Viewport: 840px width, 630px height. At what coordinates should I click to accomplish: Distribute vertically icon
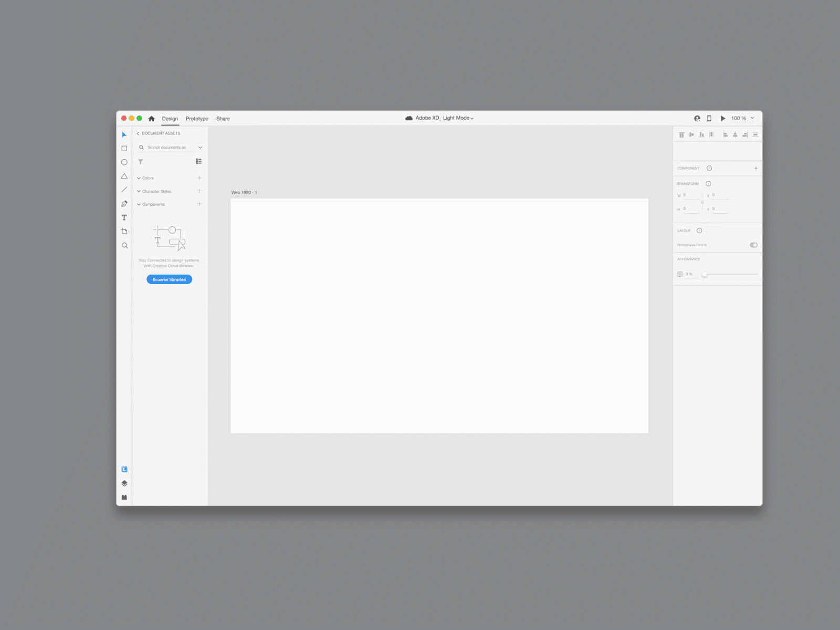click(755, 135)
